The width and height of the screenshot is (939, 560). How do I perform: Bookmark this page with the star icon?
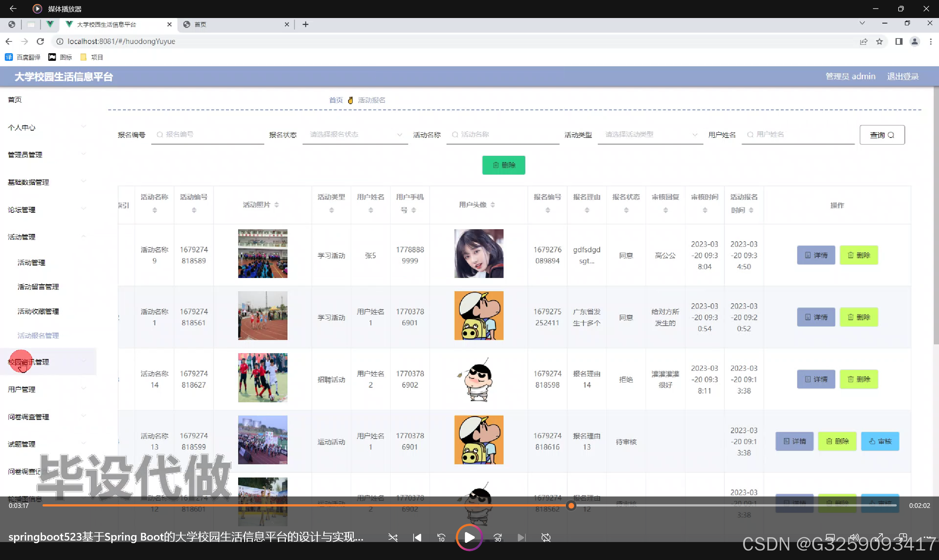tap(879, 41)
